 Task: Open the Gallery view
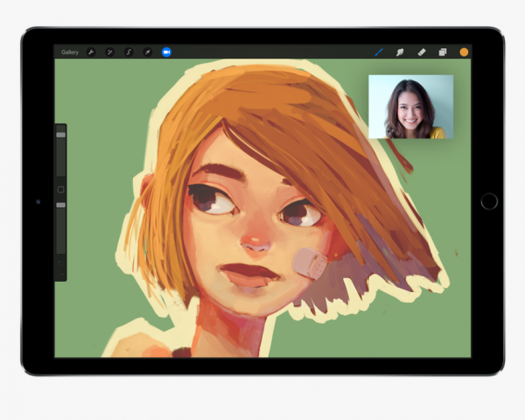coord(70,52)
